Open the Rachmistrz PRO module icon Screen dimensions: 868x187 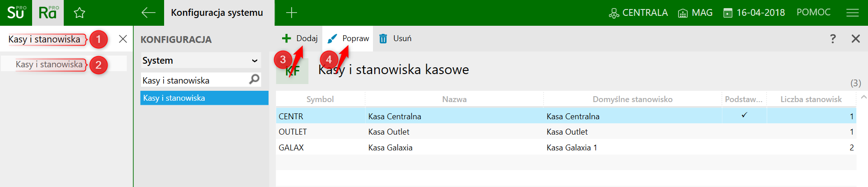(x=48, y=13)
